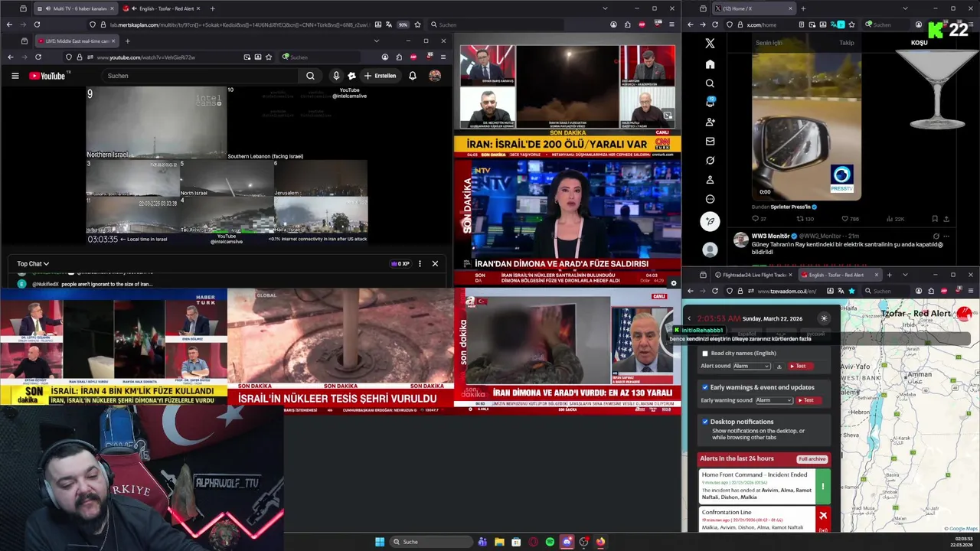List all tabs in X browser window
This screenshot has width=980, height=551.
[x=905, y=8]
